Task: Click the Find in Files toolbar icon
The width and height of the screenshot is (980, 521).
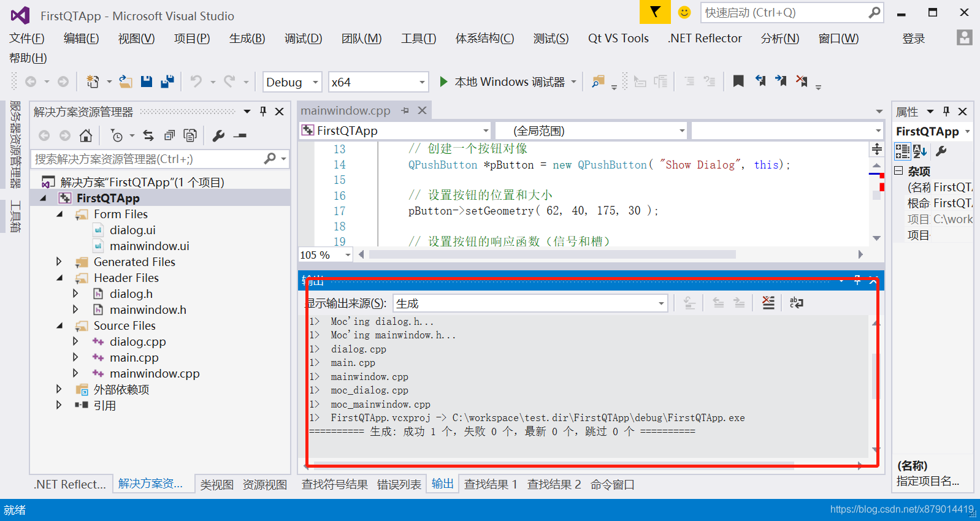Action: [598, 82]
